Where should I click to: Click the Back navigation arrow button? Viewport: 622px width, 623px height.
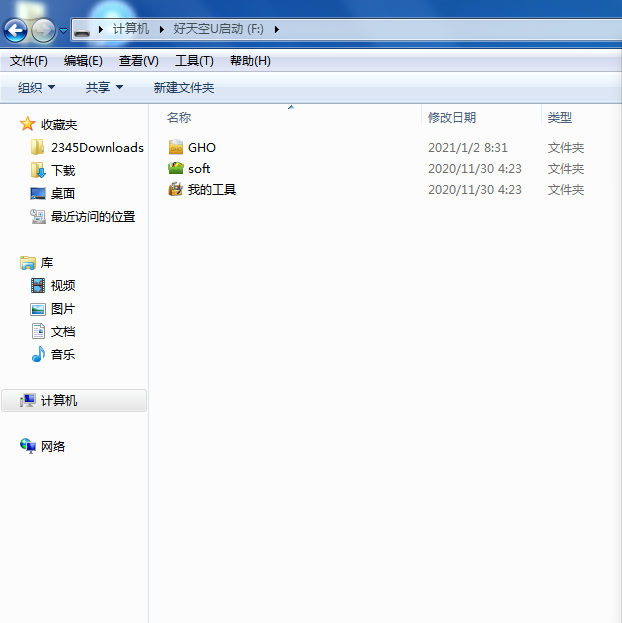tap(16, 30)
